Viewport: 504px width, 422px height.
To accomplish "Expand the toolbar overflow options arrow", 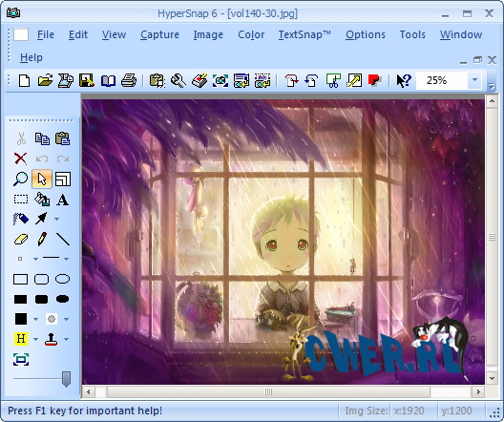I will coord(492,86).
